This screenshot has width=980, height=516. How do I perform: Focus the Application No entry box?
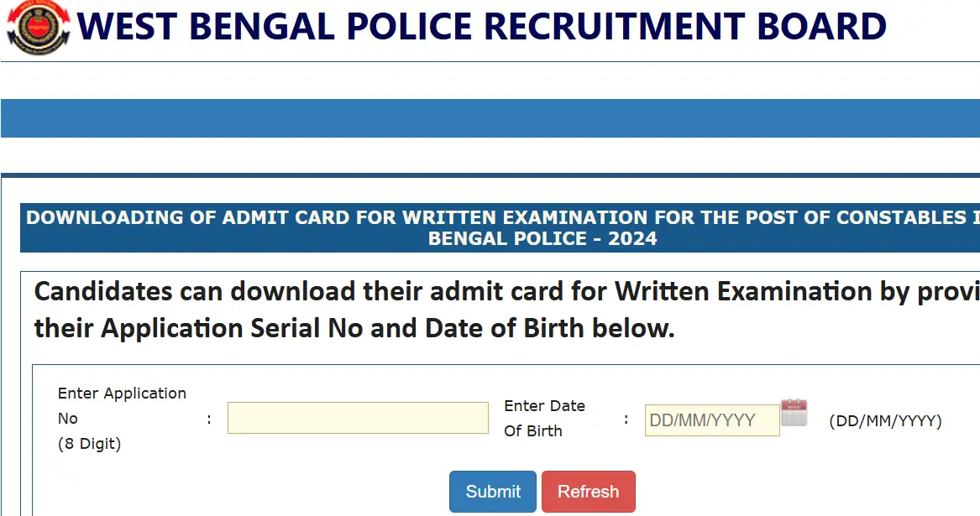(358, 417)
